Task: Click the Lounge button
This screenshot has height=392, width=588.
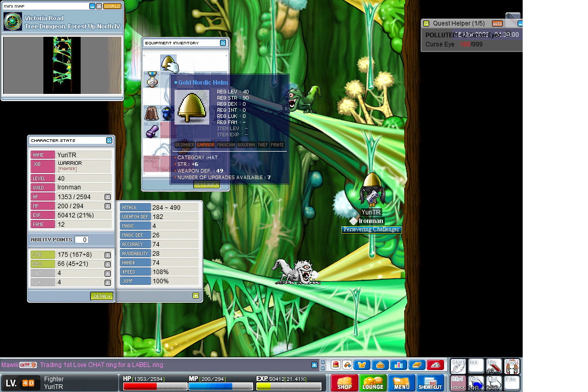Action: (373, 383)
